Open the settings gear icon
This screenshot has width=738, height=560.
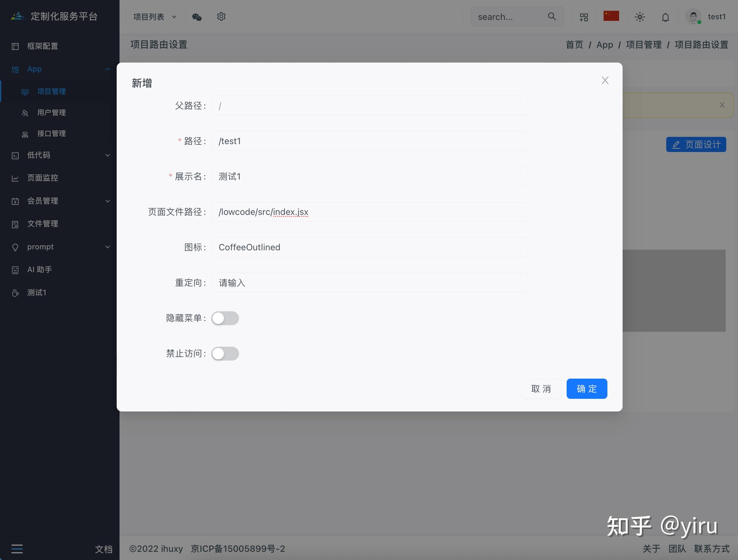pos(221,16)
